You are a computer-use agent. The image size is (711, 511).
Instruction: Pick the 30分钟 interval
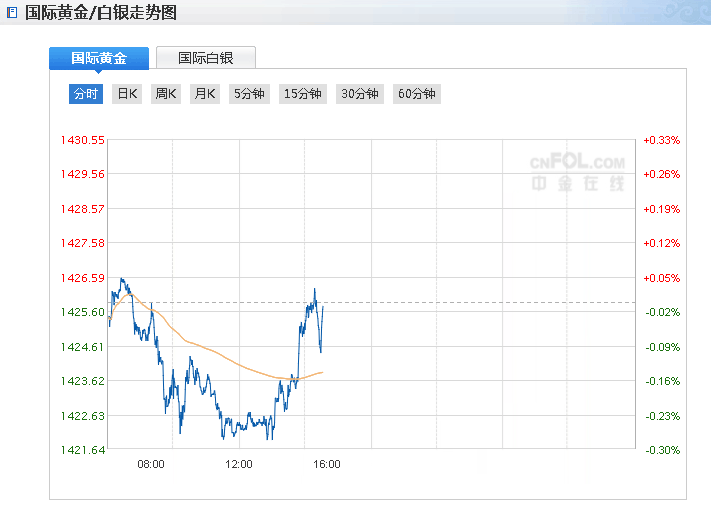(x=360, y=94)
